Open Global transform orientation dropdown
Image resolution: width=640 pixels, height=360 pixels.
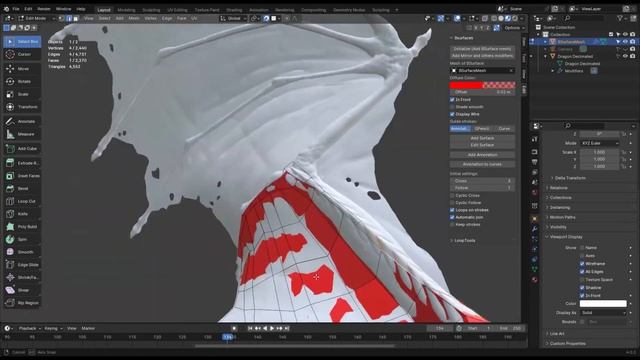[x=233, y=18]
